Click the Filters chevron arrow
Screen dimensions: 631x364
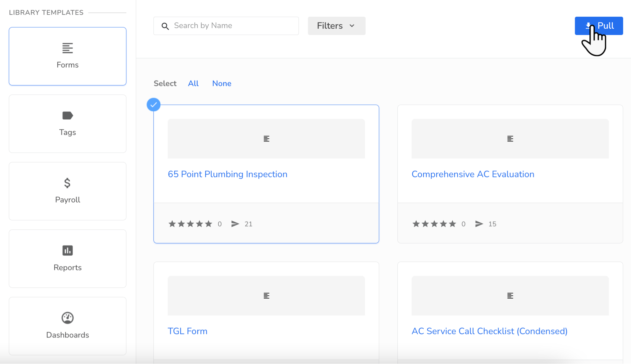click(352, 26)
